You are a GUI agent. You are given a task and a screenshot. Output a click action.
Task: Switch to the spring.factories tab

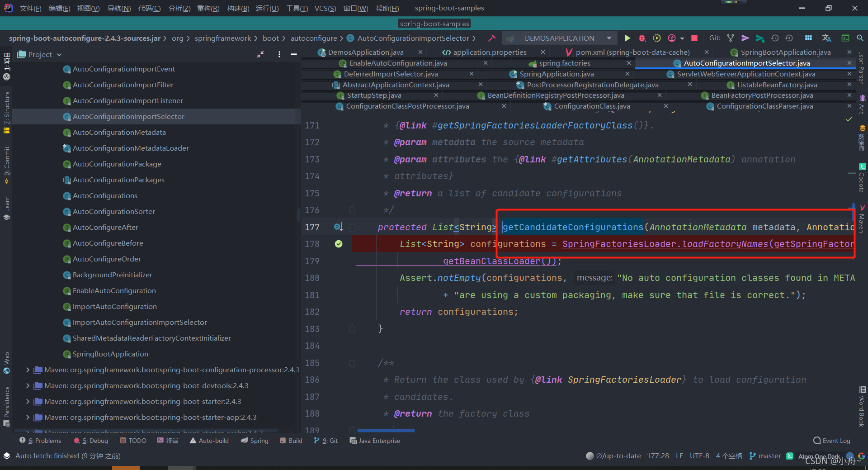click(x=565, y=63)
